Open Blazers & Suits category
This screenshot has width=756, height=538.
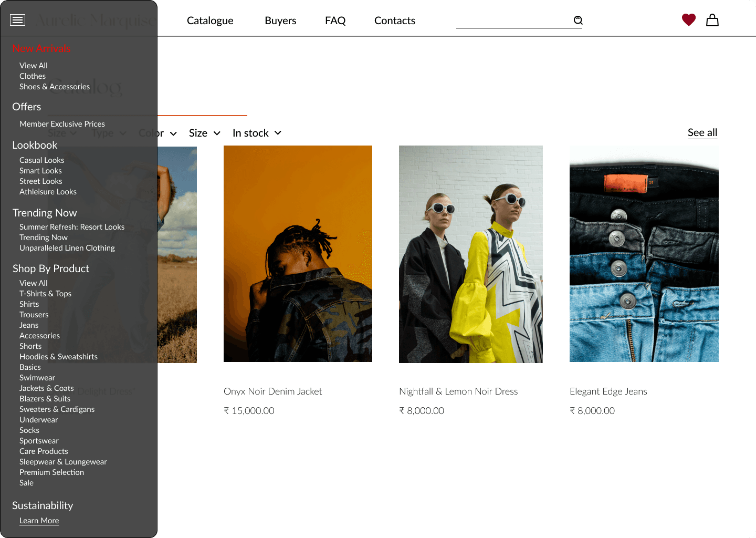click(45, 399)
